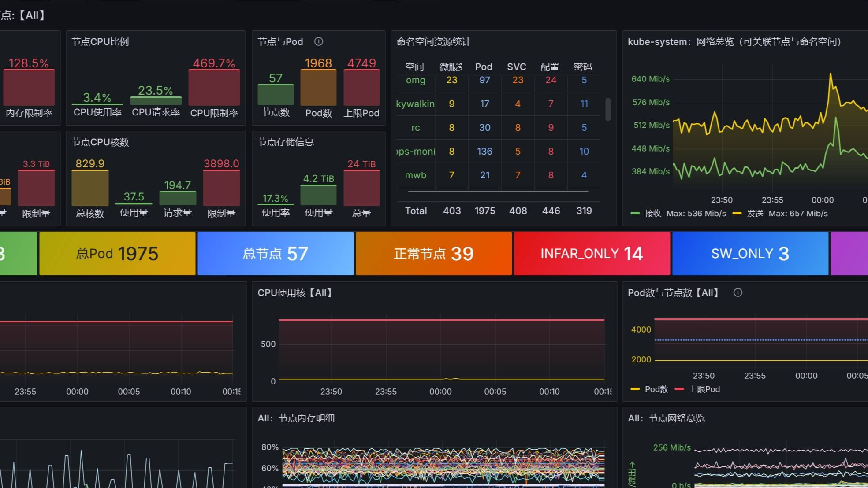
Task: Click the 总核数 829.9 bar
Action: pos(90,188)
